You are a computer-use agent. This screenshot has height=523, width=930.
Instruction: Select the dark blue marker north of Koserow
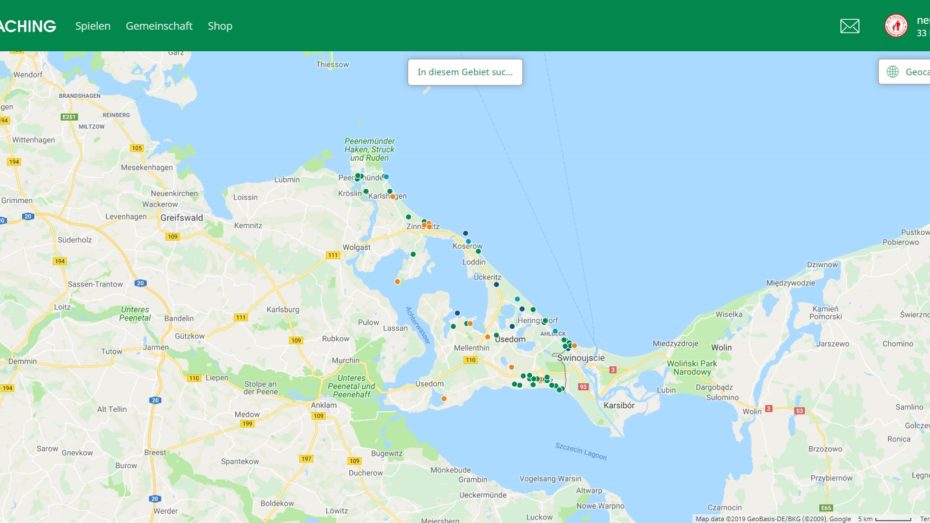point(466,234)
